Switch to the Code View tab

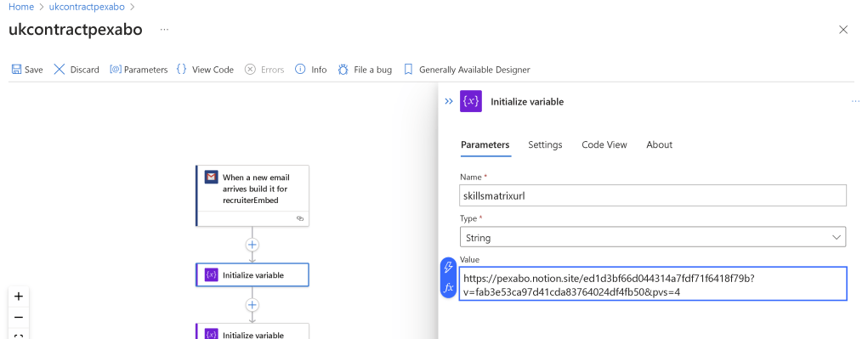point(604,145)
